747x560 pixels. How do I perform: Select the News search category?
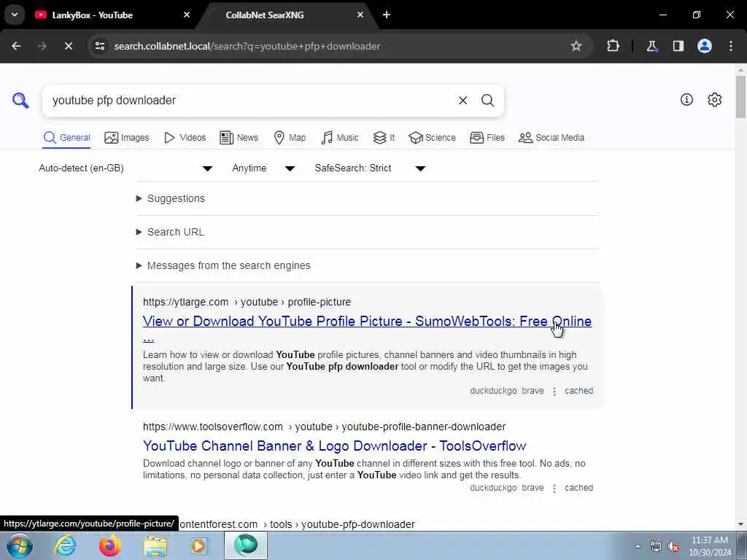pyautogui.click(x=239, y=138)
